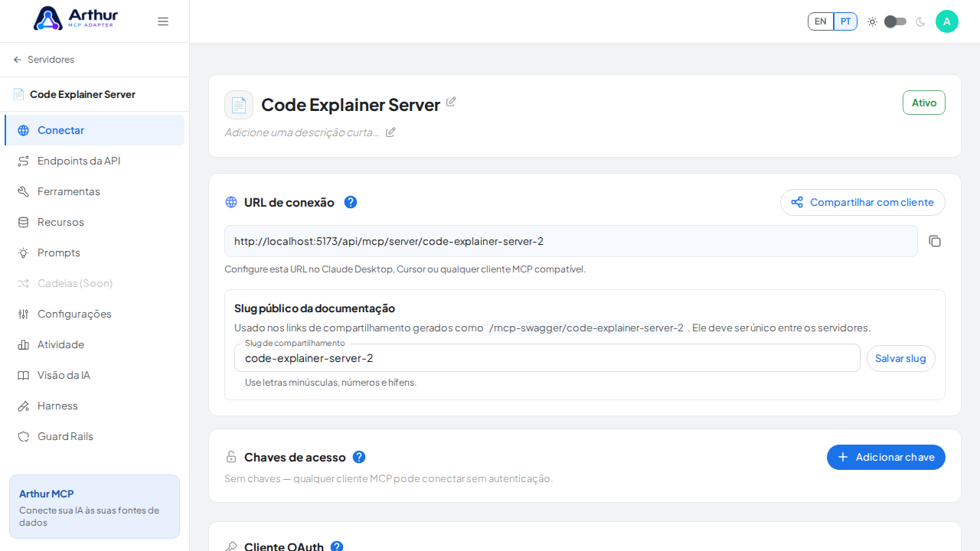Open help for URL de conexão
Image resolution: width=980 pixels, height=551 pixels.
[351, 202]
